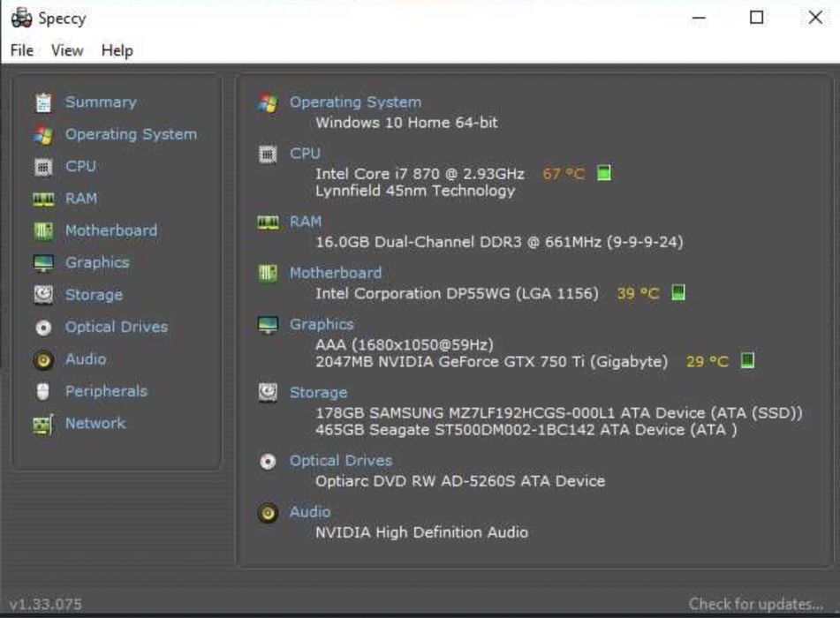The height and width of the screenshot is (618, 840).
Task: Click the green CPU temperature indicator
Action: [604, 173]
